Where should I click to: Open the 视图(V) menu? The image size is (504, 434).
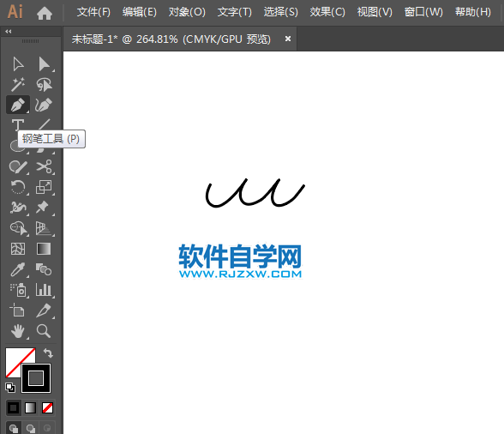click(x=375, y=12)
